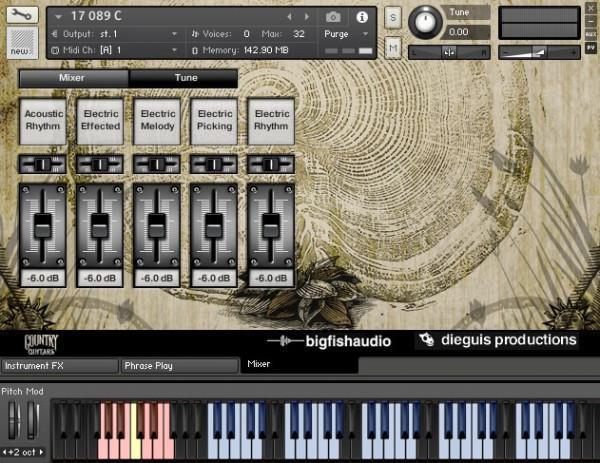The image size is (600, 463).
Task: Open the Midi Ch dropdown
Action: (115, 48)
